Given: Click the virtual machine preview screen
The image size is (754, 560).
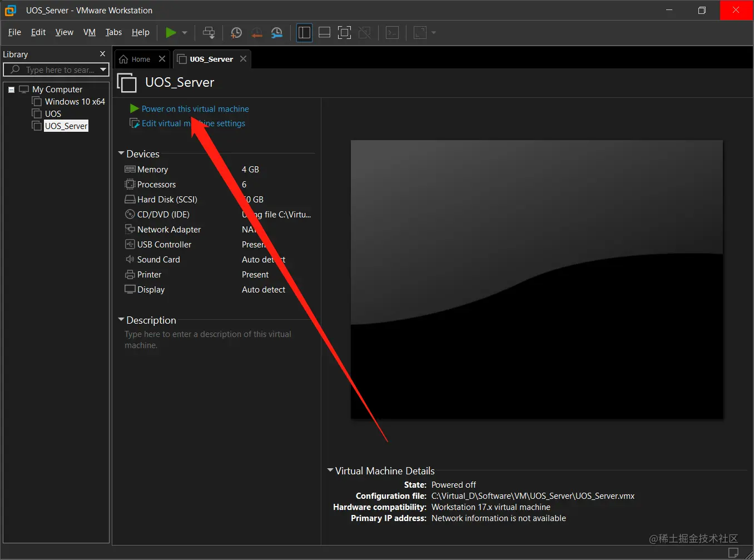Looking at the screenshot, I should pyautogui.click(x=537, y=279).
